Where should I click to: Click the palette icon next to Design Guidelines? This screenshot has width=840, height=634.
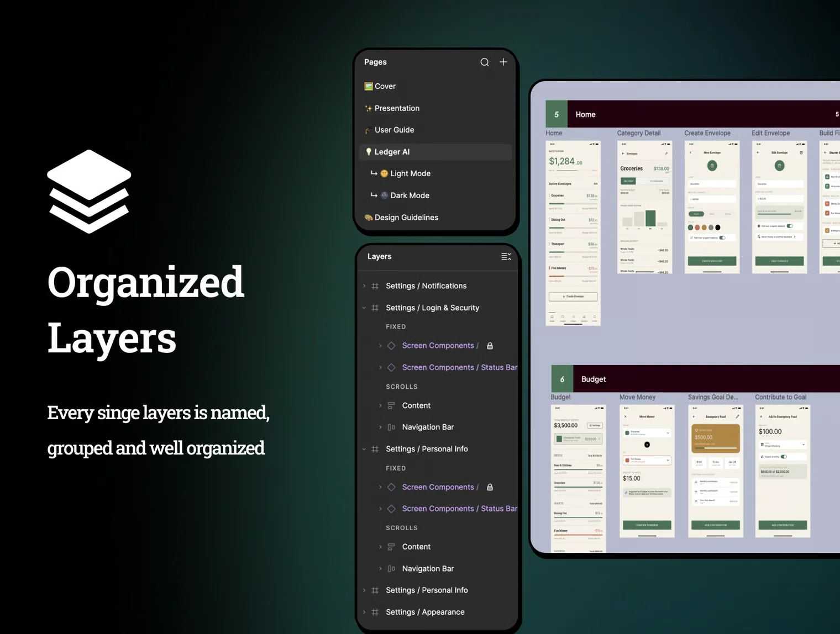click(369, 218)
